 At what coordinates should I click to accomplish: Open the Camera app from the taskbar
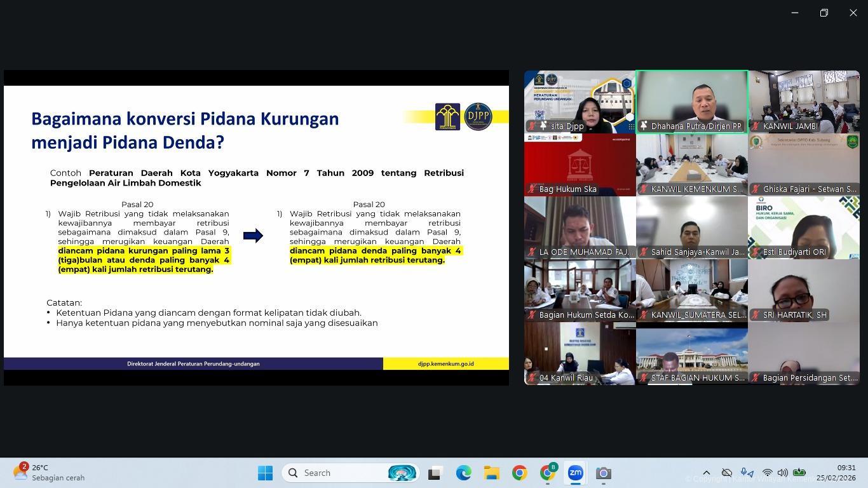click(x=603, y=473)
